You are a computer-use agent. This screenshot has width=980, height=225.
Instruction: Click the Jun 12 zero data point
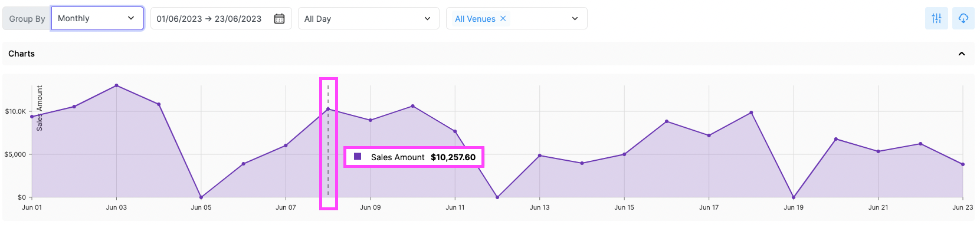(497, 197)
